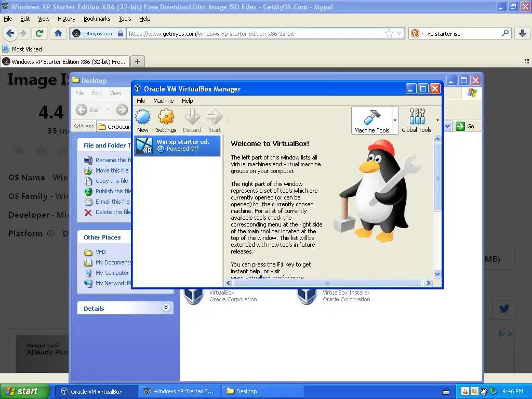The height and width of the screenshot is (399, 532).
Task: Open Most Visited bookmarks folder
Action: click(x=22, y=49)
